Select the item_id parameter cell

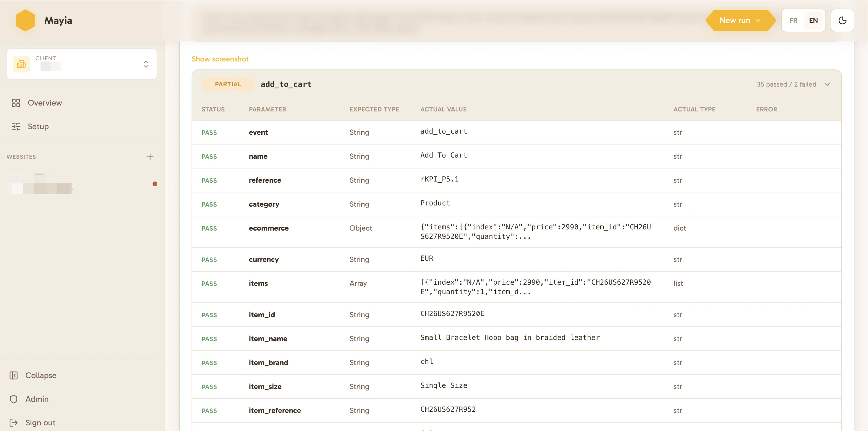click(x=261, y=315)
